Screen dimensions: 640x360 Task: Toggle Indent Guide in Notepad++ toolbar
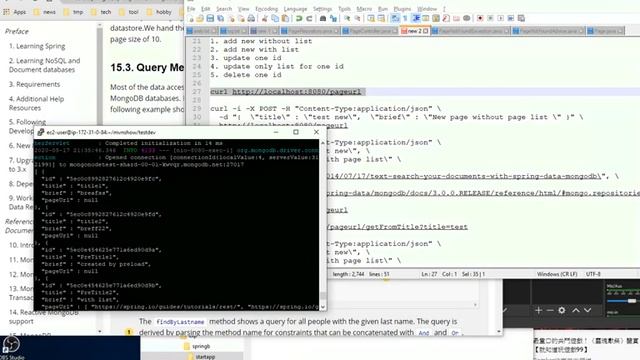[x=416, y=18]
